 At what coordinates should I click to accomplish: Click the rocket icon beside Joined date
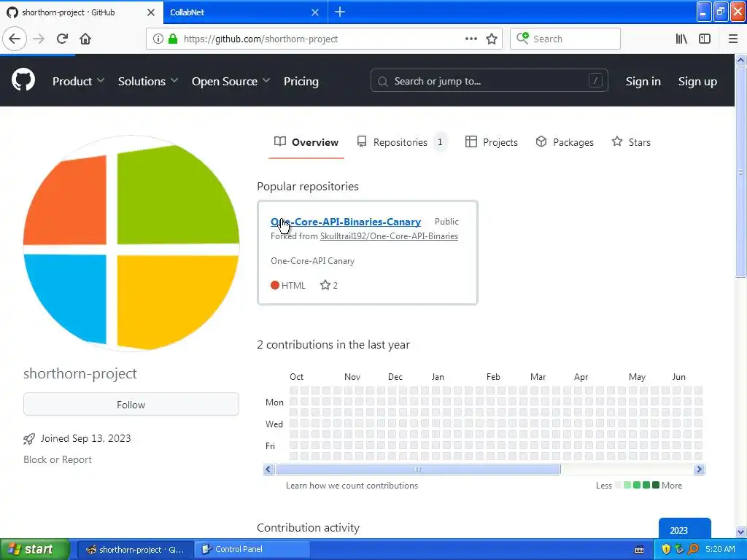(x=29, y=438)
